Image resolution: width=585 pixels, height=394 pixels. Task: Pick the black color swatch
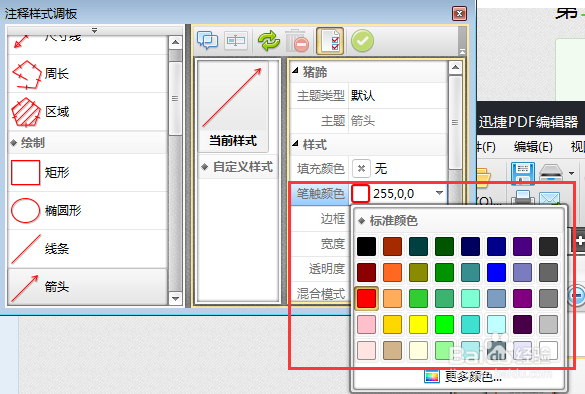pos(366,246)
